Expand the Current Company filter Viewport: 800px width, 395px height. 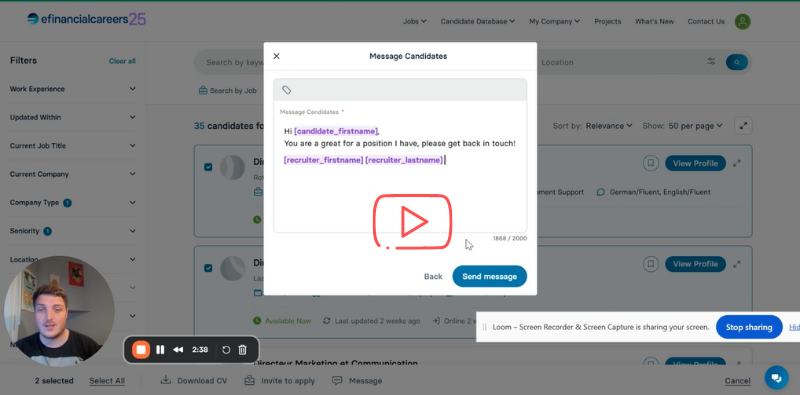pos(73,174)
